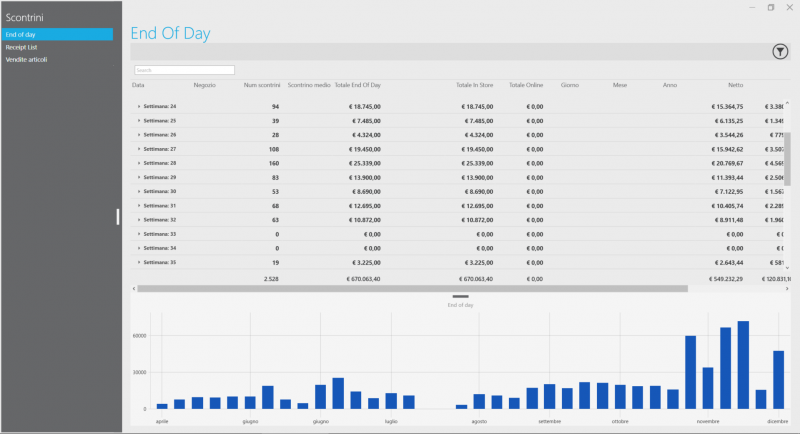Click the Search input field
The width and height of the screenshot is (800, 434).
184,70
